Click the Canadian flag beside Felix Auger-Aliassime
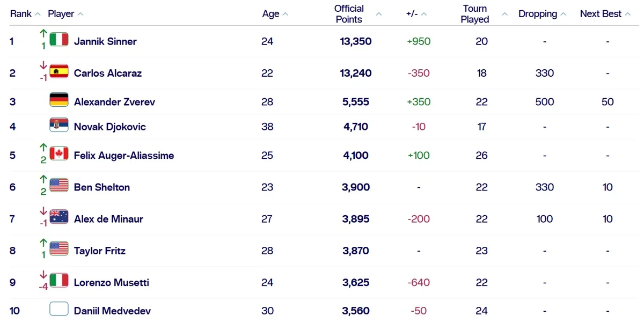The width and height of the screenshot is (644, 323). (x=59, y=153)
